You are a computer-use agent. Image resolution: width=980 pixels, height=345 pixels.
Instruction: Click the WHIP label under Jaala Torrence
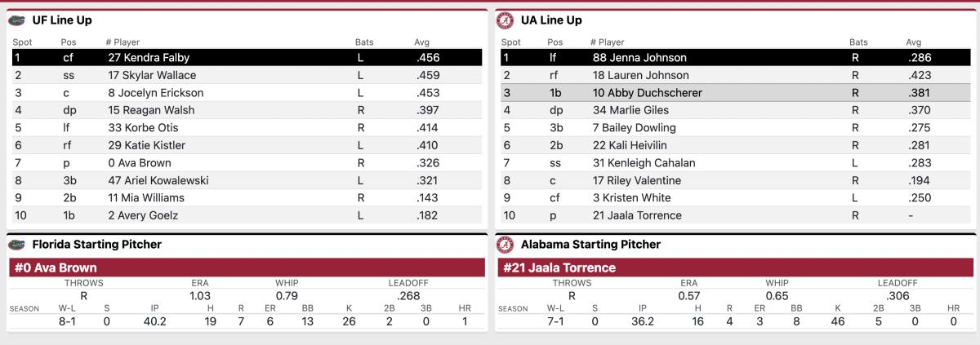click(x=776, y=283)
